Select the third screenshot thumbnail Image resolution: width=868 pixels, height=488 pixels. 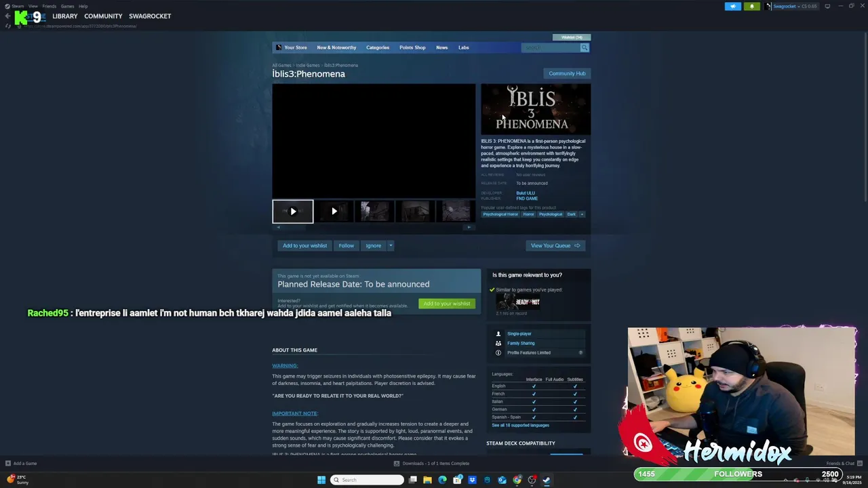coord(375,211)
